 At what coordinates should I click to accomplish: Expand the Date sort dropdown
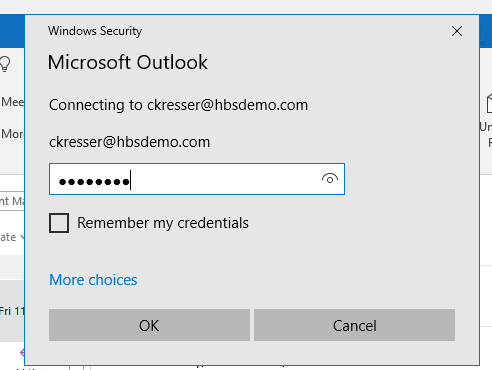pos(12,237)
